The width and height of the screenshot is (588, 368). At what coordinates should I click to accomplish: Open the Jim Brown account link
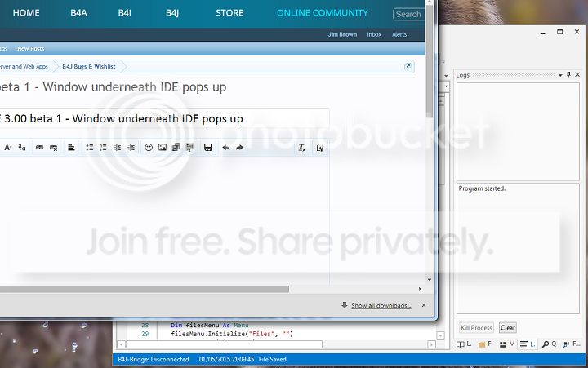(342, 34)
